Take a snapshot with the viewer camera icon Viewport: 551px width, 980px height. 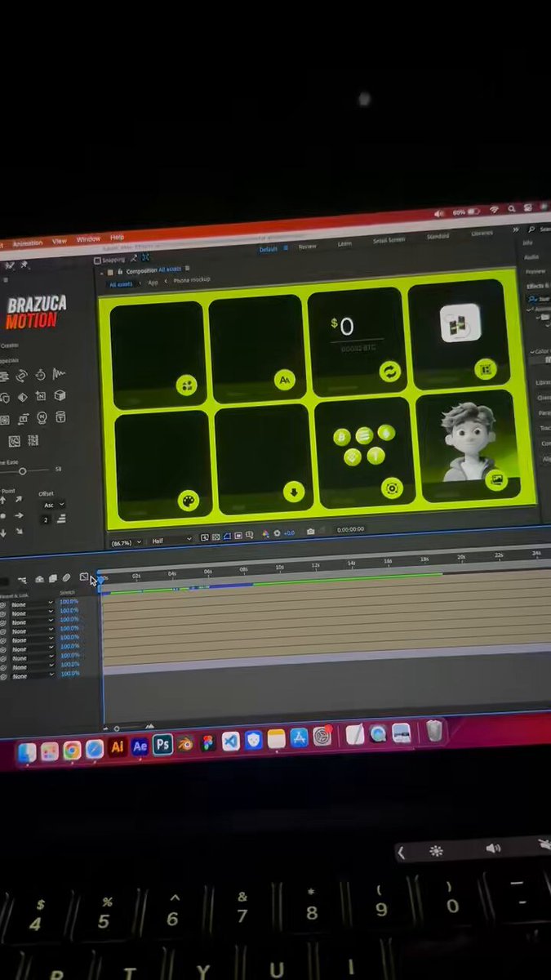point(310,532)
